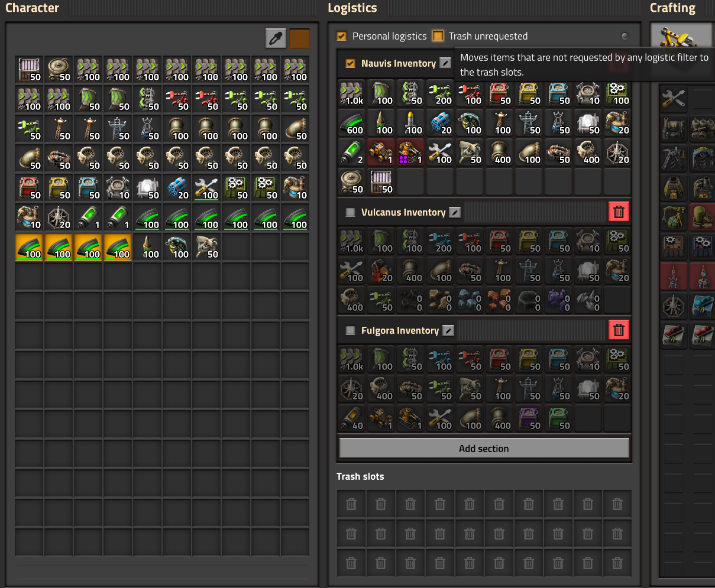Enable the Trash unrequested checkbox
The image size is (715, 588).
tap(438, 36)
